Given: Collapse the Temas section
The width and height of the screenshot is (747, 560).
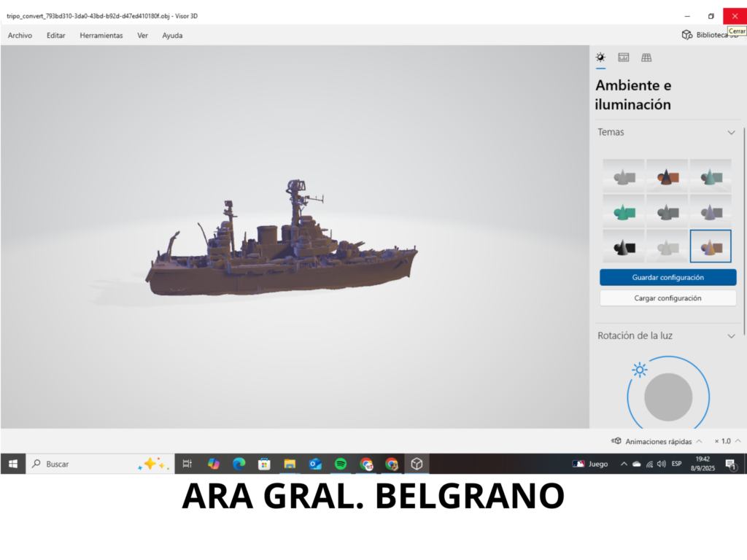Looking at the screenshot, I should pos(731,133).
